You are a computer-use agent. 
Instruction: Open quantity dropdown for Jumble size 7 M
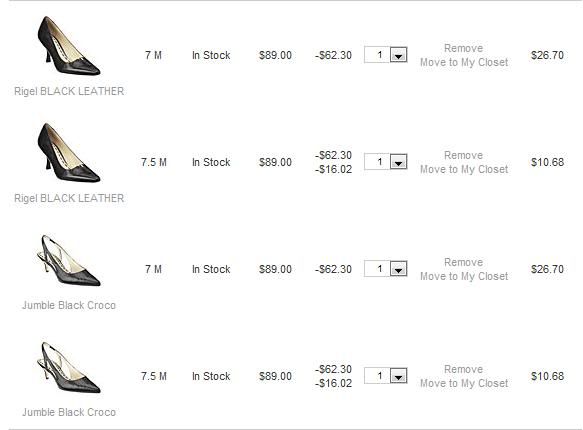point(398,269)
